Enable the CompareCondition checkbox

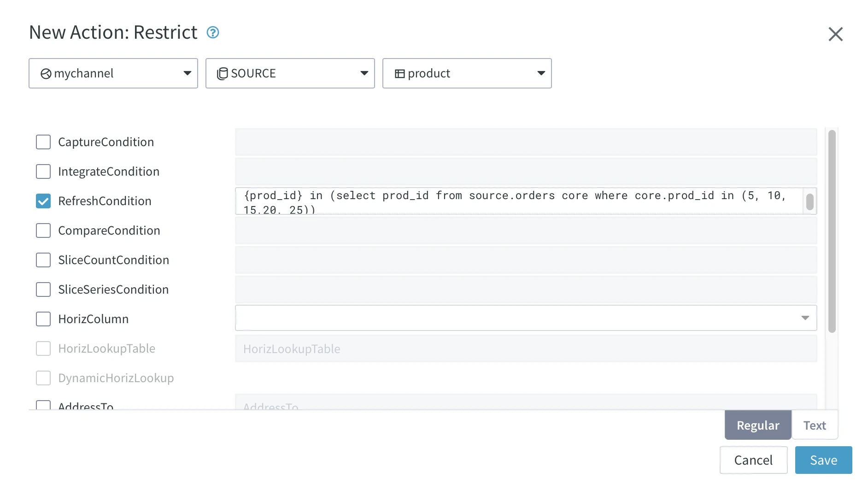43,230
